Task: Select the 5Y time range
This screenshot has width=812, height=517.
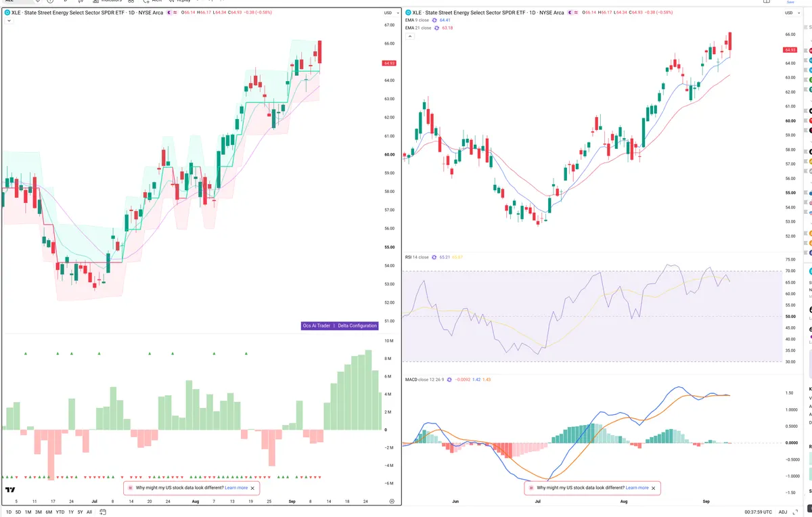Action: [x=81, y=512]
